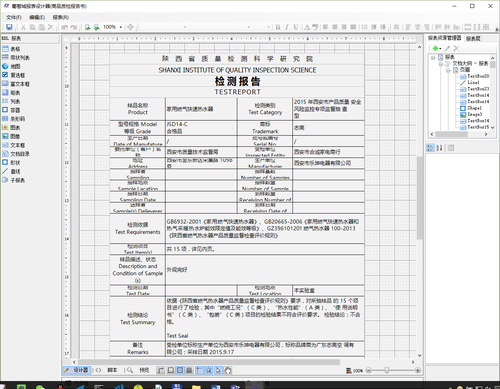The image size is (500, 389).
Task: Open the 文件(F) menu
Action: pos(14,17)
